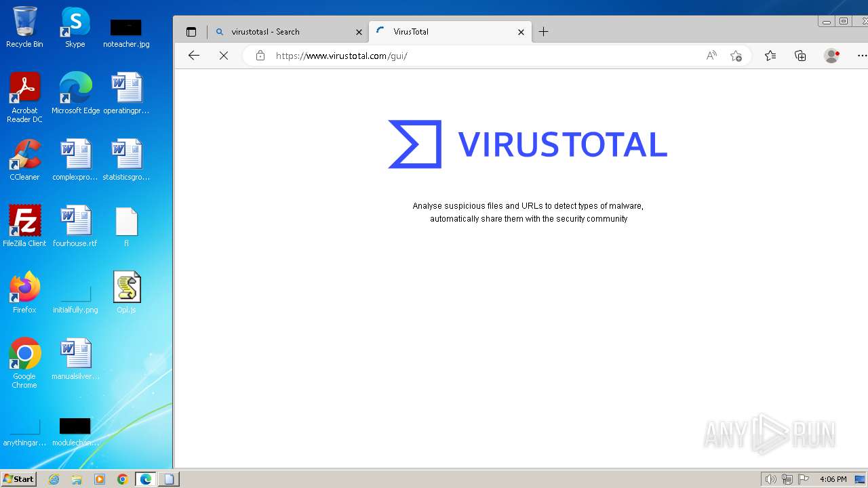Open Action Center flag icon

click(x=804, y=479)
